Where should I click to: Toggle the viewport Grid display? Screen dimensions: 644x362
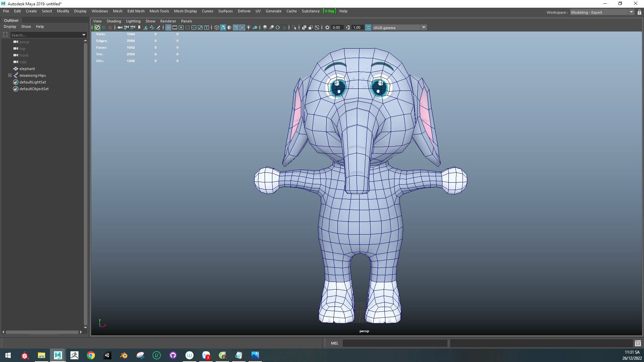pos(168,27)
